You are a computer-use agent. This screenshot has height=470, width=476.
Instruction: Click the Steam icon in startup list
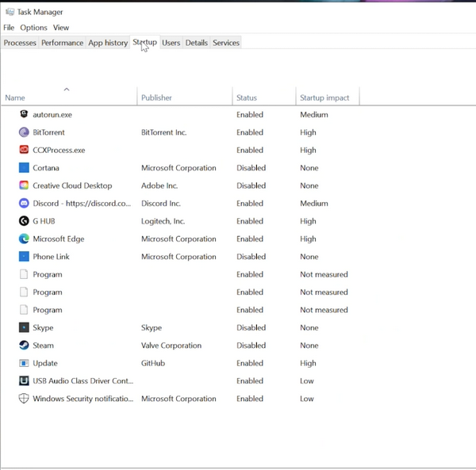(x=24, y=346)
